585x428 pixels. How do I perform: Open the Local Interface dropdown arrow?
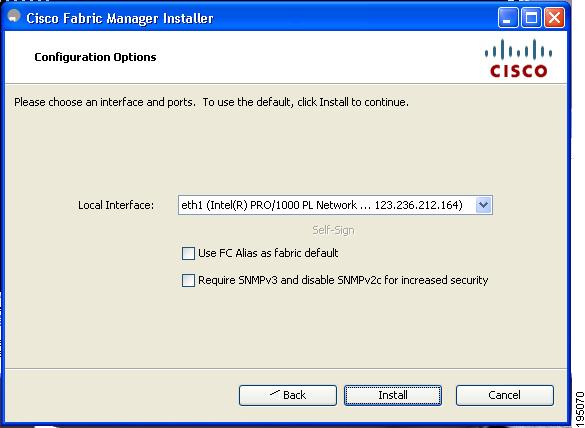[484, 205]
